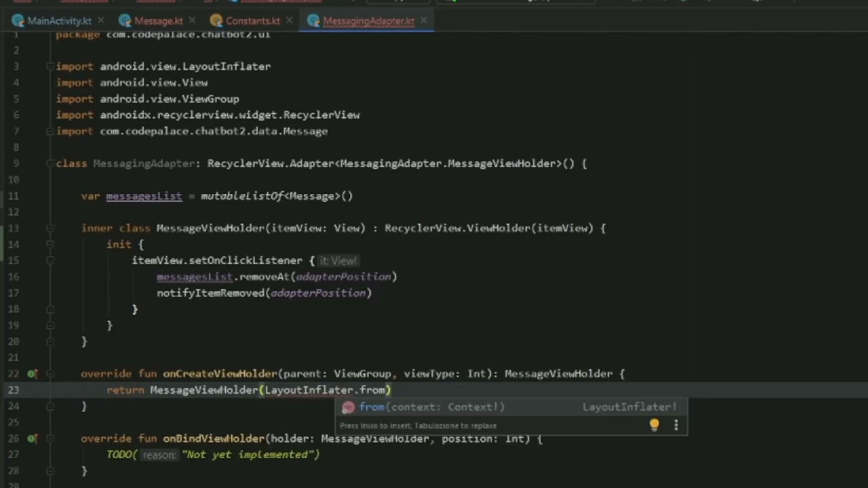868x488 pixels.
Task: Click the mutableListOf call
Action: pyautogui.click(x=243, y=196)
